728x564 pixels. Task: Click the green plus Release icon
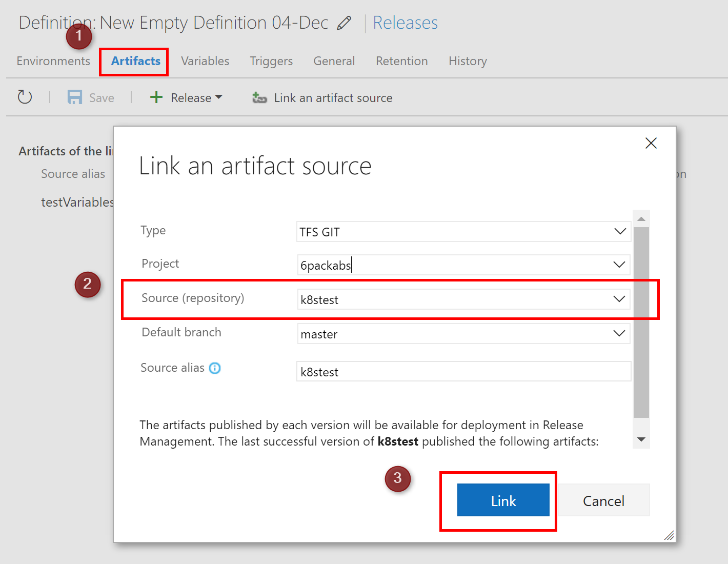pos(156,97)
